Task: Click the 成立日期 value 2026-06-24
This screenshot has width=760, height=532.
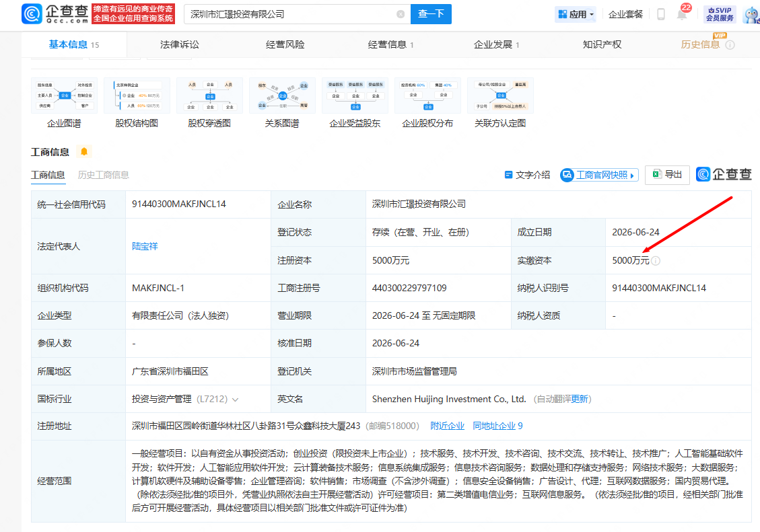Action: tap(635, 232)
